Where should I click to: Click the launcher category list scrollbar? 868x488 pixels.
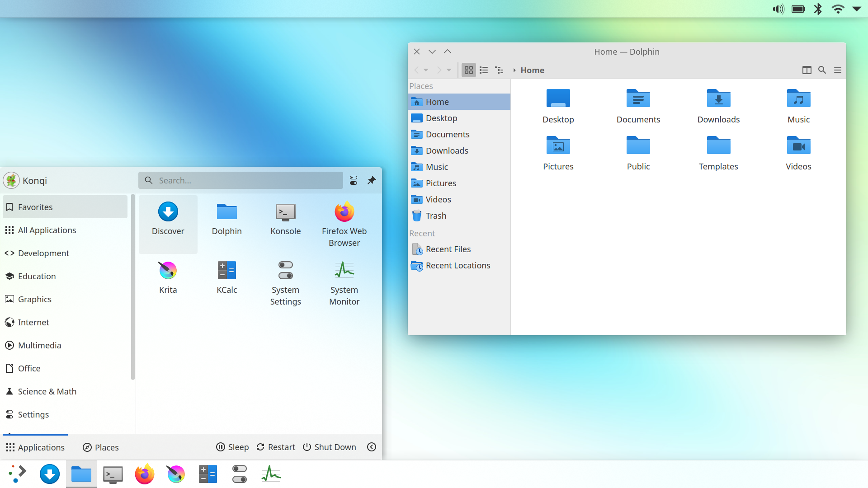[x=132, y=287]
